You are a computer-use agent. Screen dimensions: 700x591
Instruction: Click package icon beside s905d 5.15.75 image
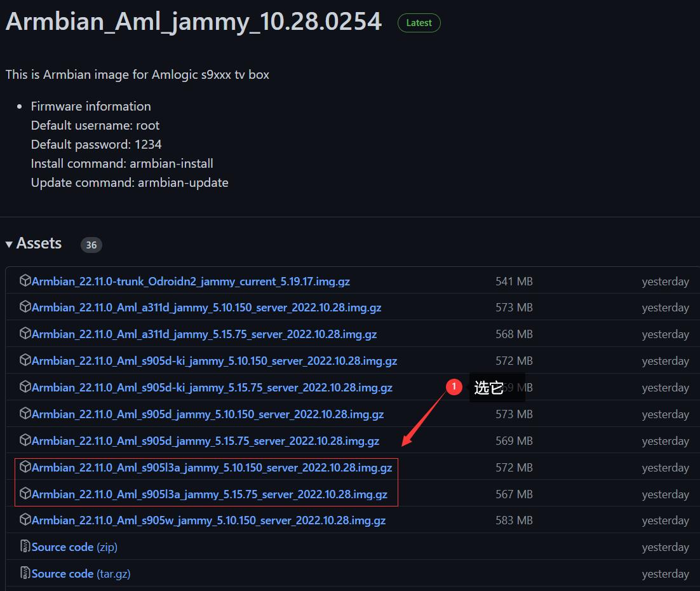[25, 440]
